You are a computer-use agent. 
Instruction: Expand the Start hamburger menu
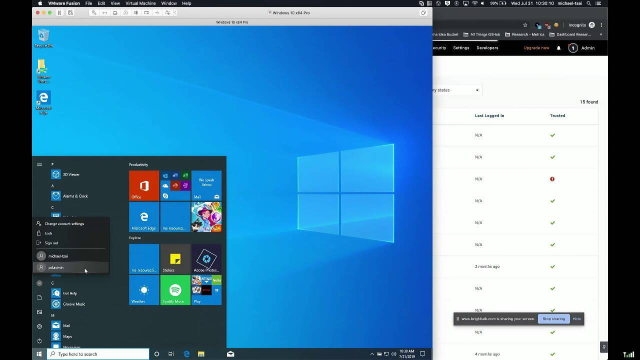point(39,164)
